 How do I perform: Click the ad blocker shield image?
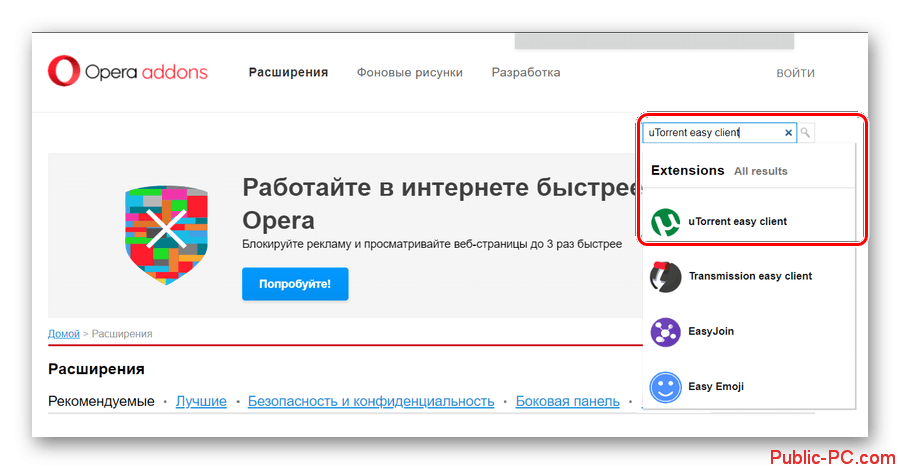(169, 234)
